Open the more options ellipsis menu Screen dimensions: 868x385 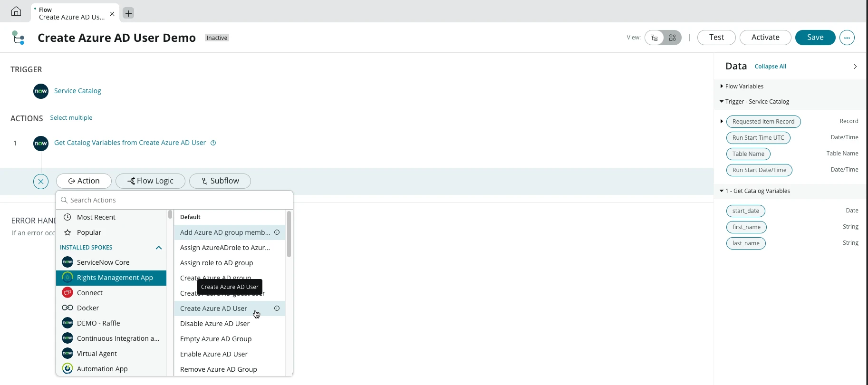pyautogui.click(x=847, y=38)
